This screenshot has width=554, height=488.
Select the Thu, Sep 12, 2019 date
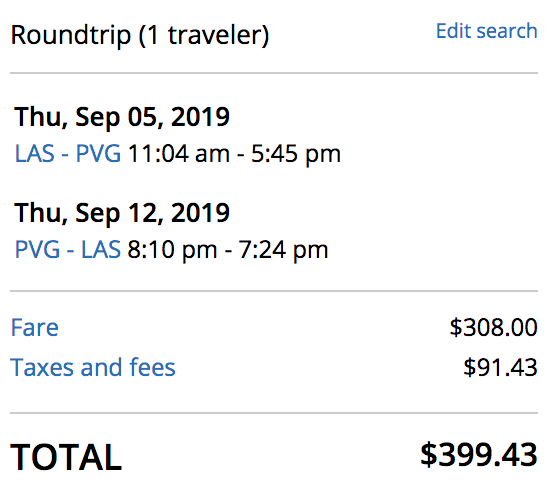coord(122,213)
